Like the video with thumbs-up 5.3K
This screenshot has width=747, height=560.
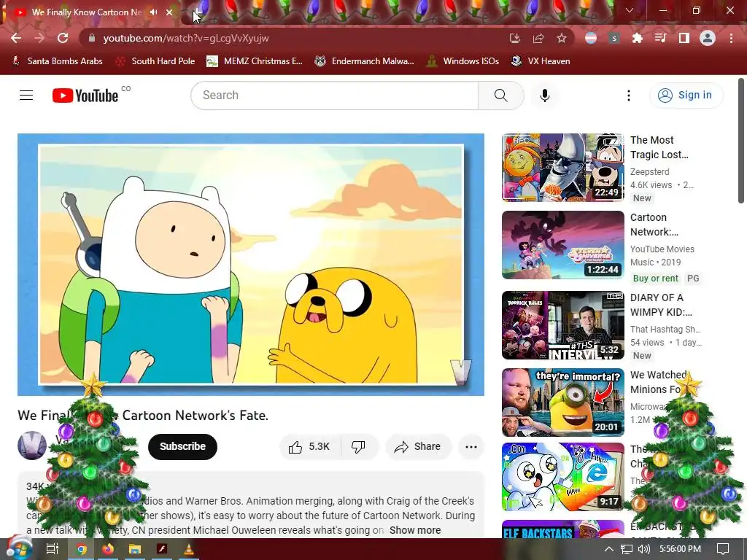tap(309, 447)
